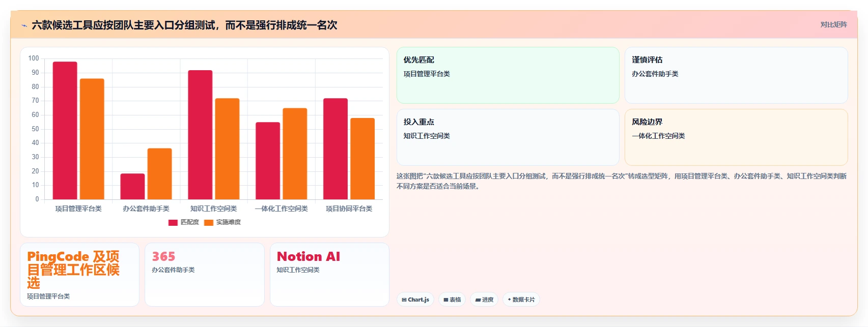The image size is (868, 327).
Task: Click the orange 办公套件助手类 实施难度 bar
Action: pos(160,174)
